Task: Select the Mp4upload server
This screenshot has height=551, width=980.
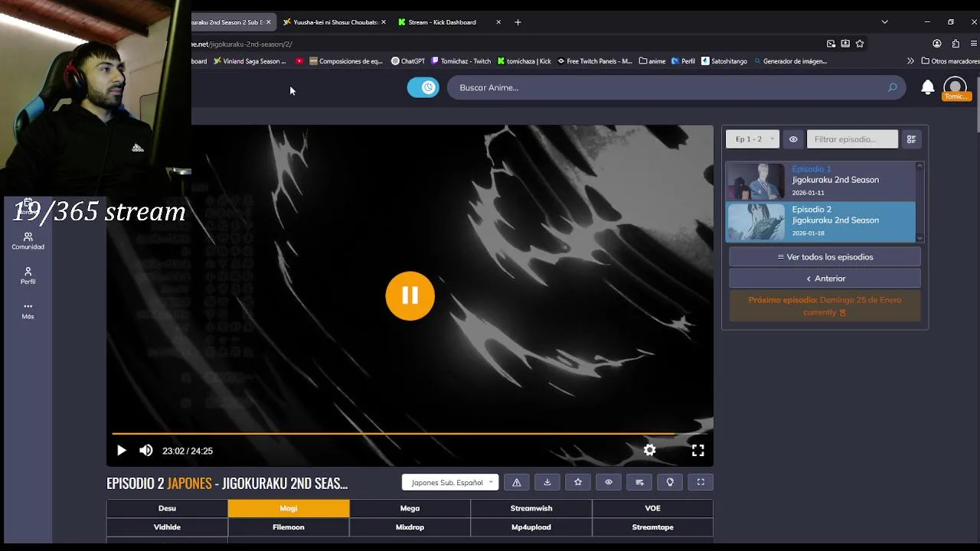Action: (x=531, y=527)
